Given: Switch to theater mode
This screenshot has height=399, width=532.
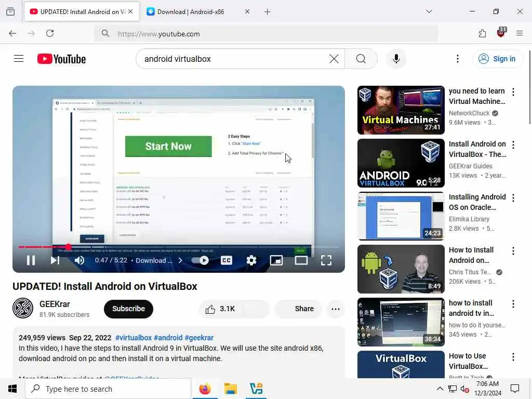Looking at the screenshot, I should 301,261.
